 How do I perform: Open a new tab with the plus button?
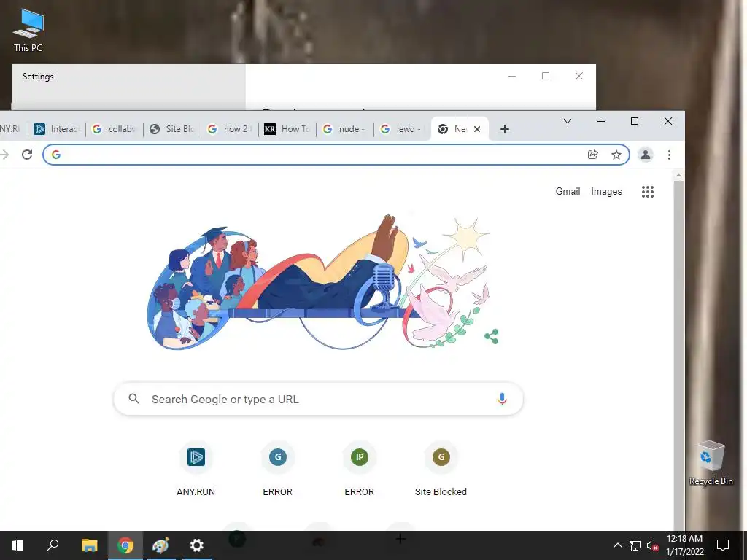click(x=505, y=129)
